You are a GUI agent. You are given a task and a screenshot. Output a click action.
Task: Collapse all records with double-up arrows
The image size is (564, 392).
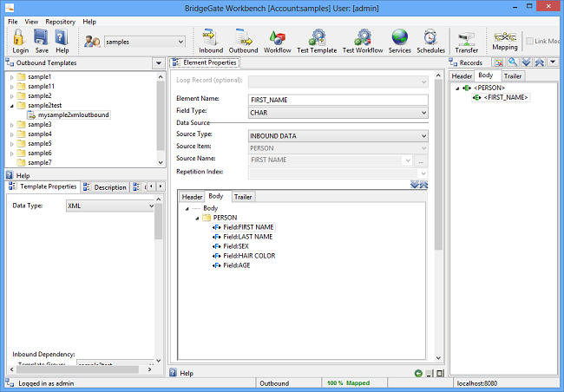[539, 62]
